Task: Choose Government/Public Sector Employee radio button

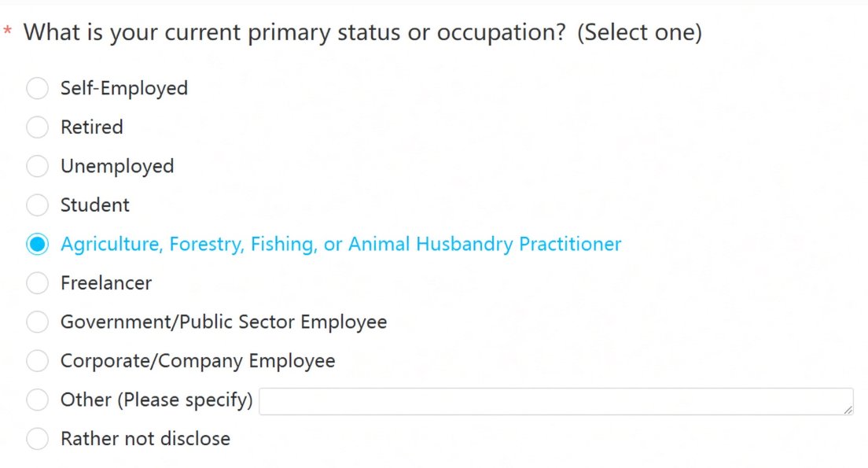Action: click(37, 322)
